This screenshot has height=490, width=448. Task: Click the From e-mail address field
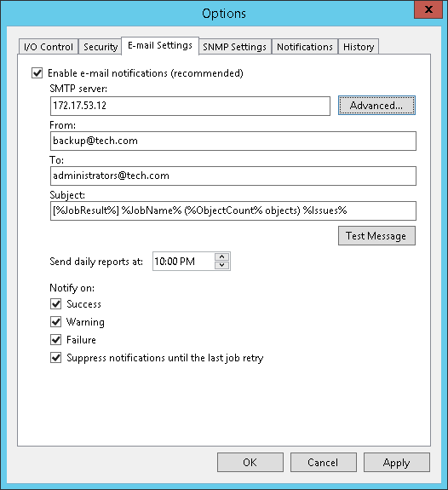pos(233,141)
